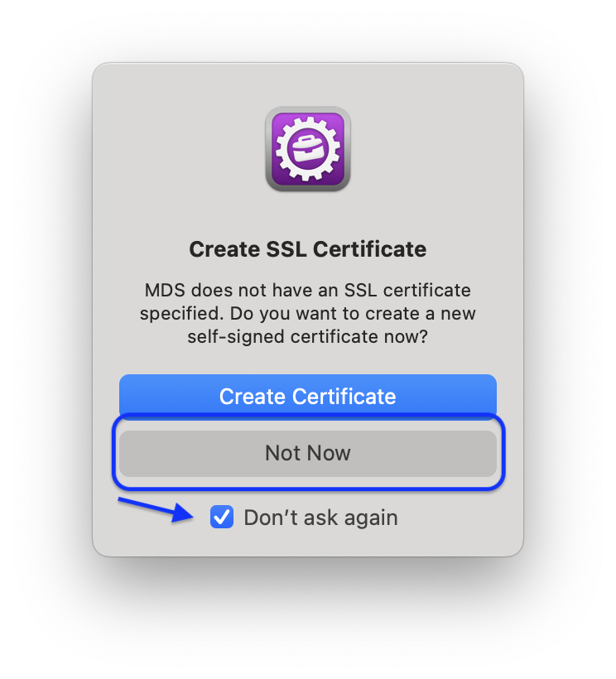The height and width of the screenshot is (679, 616).
Task: Click the blue arrow pointing at the checkbox
Action: [x=156, y=510]
